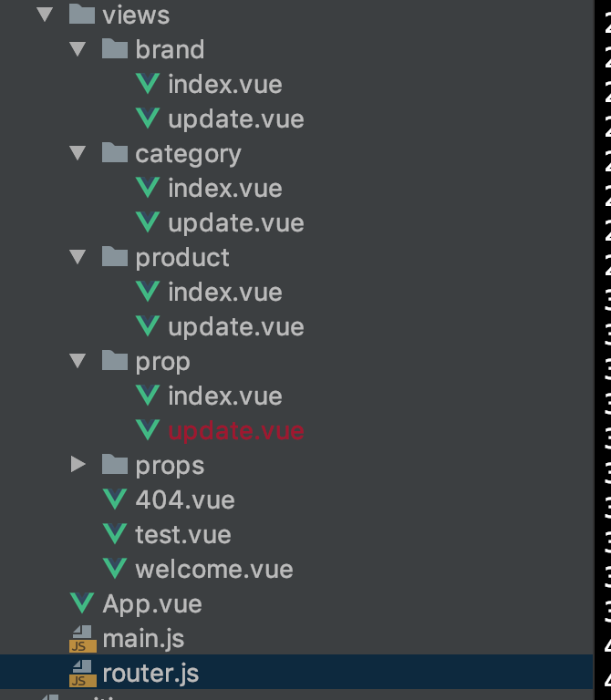Viewport: 611px width, 700px height.
Task: Collapse the prop folder arrow
Action: pyautogui.click(x=78, y=361)
